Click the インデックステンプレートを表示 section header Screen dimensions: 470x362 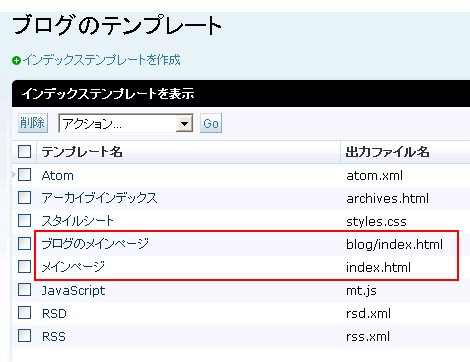[x=108, y=94]
